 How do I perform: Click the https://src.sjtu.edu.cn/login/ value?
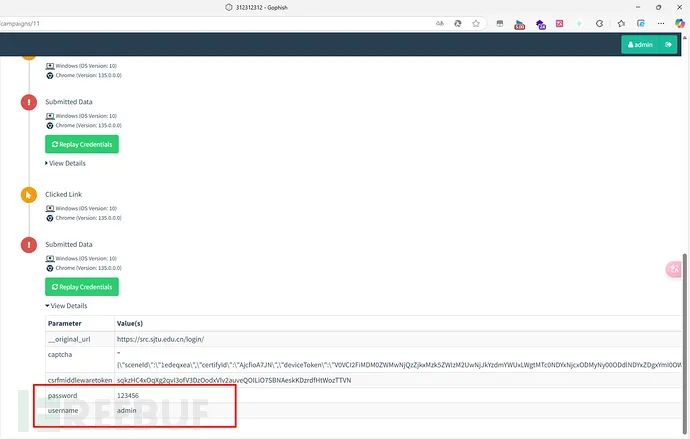point(160,339)
